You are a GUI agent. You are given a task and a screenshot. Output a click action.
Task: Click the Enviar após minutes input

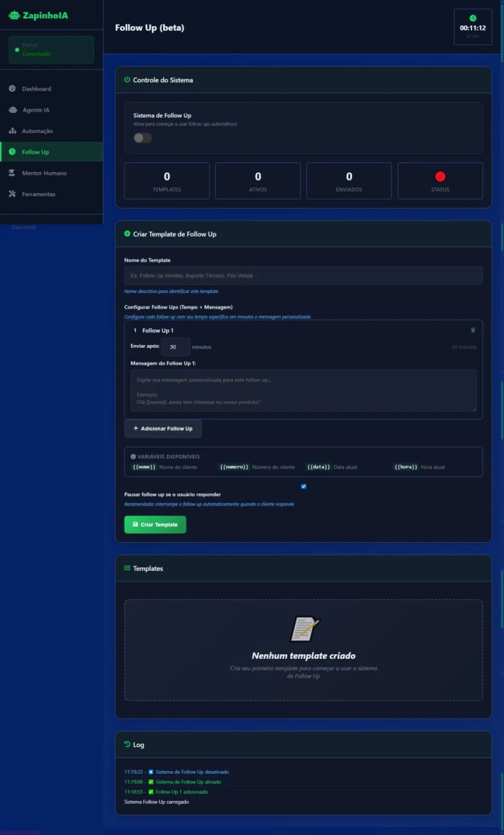point(175,347)
